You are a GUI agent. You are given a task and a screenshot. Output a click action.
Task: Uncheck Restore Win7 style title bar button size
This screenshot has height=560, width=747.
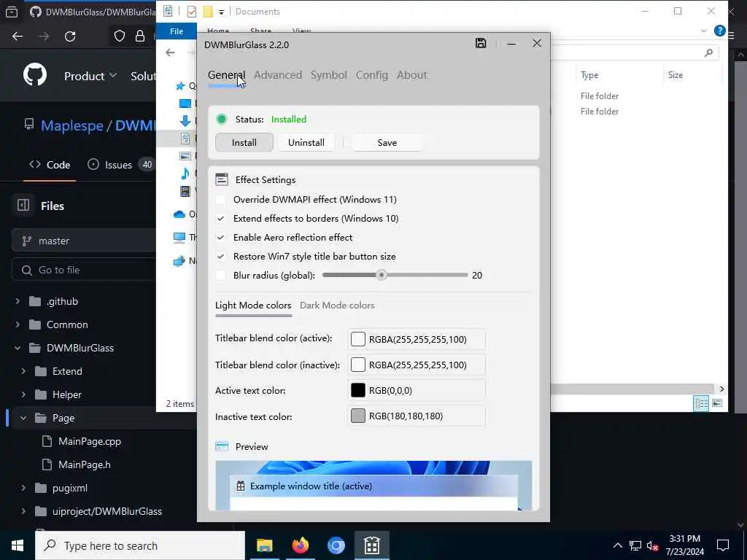tap(220, 257)
